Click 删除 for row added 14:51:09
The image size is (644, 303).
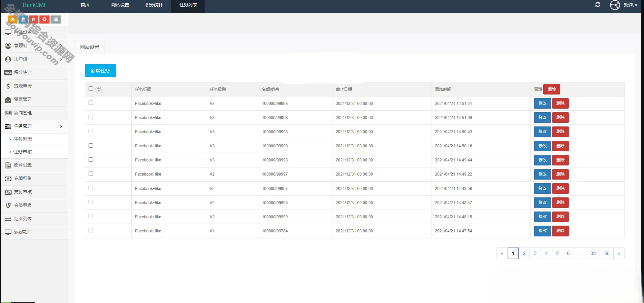(x=560, y=117)
